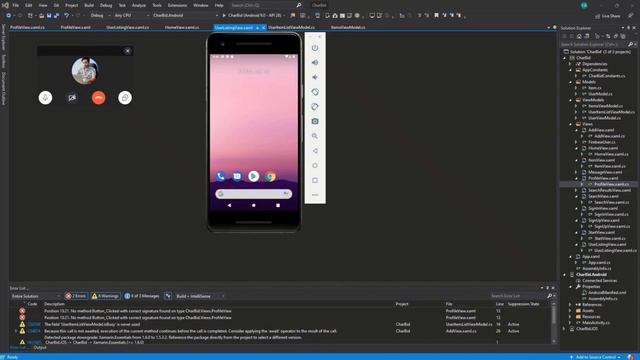This screenshot has height=360, width=640.
Task: Toggle the 2 Errors filter
Action: tap(76, 296)
